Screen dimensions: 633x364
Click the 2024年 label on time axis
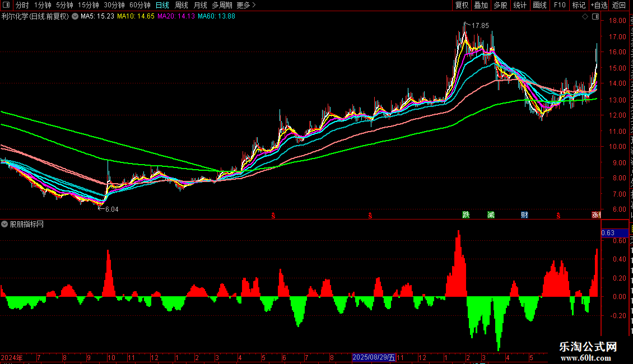pyautogui.click(x=12, y=357)
